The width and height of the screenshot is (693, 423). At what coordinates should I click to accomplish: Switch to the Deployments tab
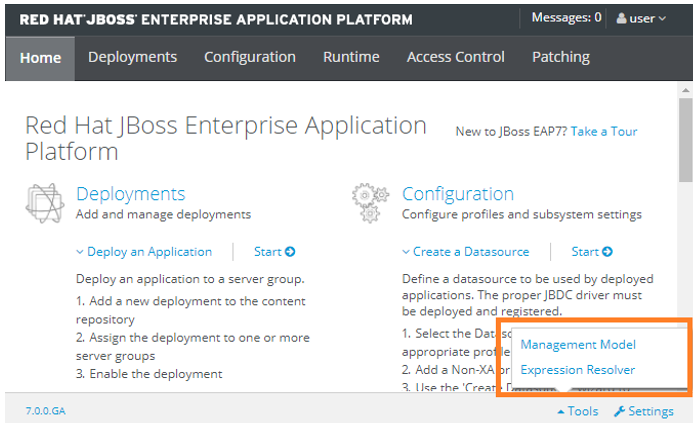click(x=133, y=57)
